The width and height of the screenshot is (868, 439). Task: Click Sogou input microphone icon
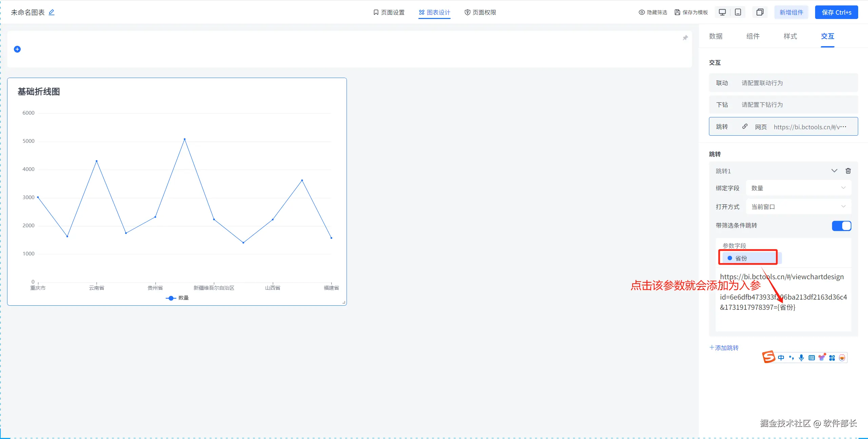tap(801, 358)
